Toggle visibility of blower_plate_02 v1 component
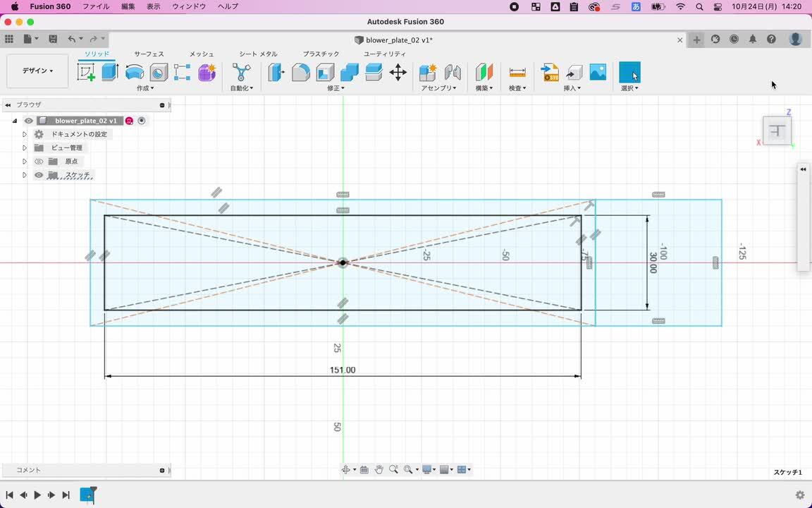Viewport: 812px width, 508px height. [x=29, y=121]
